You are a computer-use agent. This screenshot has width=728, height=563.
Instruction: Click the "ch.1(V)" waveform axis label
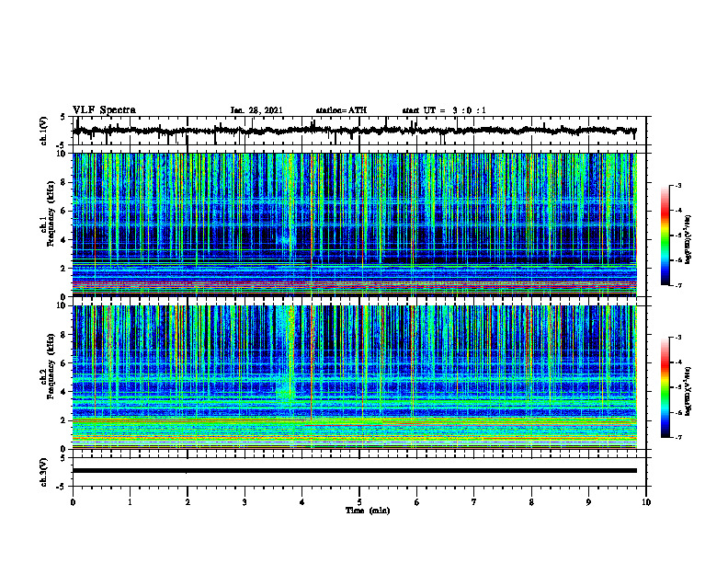pos(44,131)
